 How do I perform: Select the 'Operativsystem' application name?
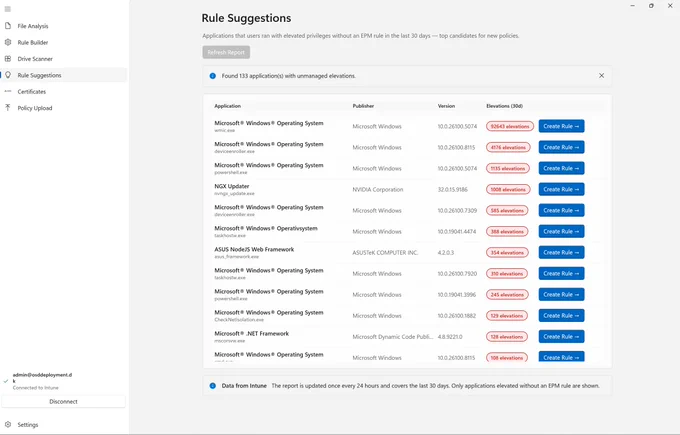pyautogui.click(x=266, y=228)
